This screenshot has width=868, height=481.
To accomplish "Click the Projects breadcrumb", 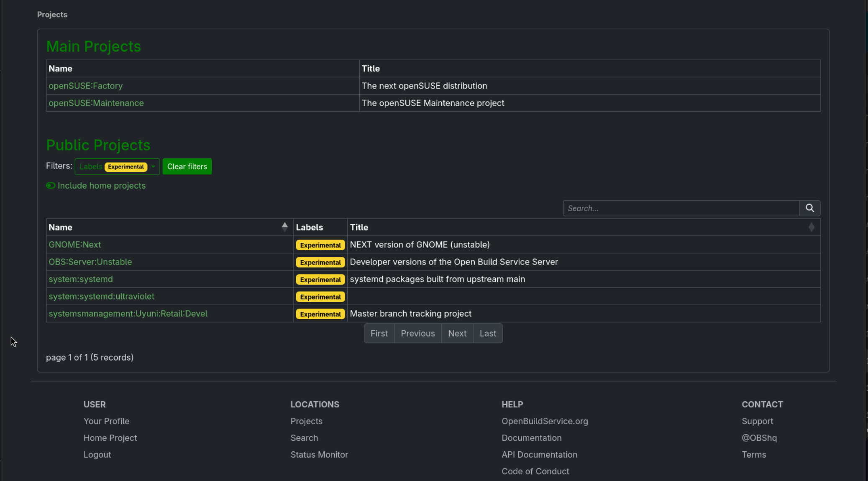I will pos(52,14).
